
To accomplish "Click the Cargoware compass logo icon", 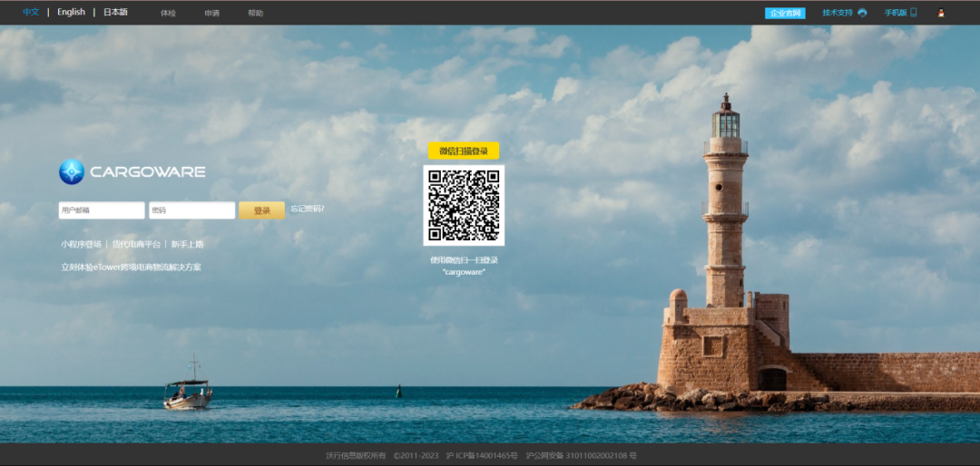I will click(72, 171).
